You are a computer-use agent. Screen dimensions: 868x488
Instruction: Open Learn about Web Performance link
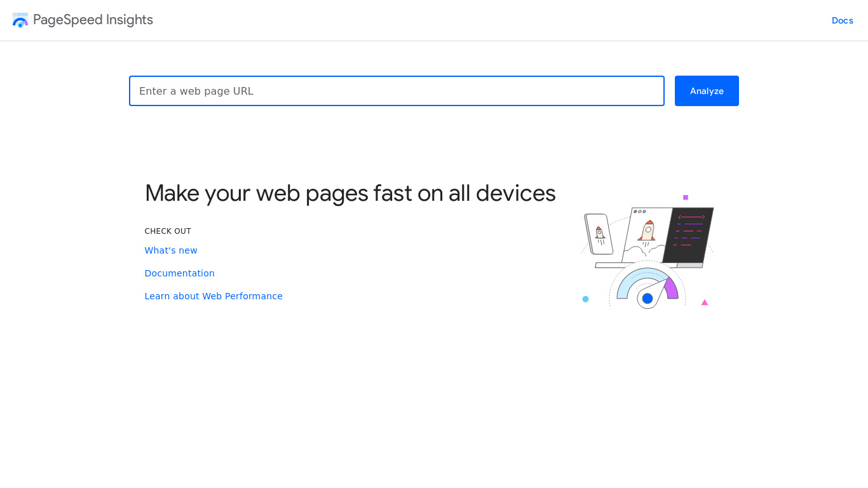click(214, 296)
